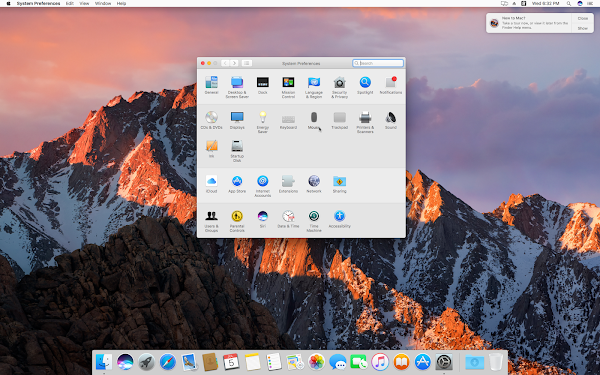Screen dimensions: 600x375
Task: Open the Siri preferences pane
Action: click(262, 219)
